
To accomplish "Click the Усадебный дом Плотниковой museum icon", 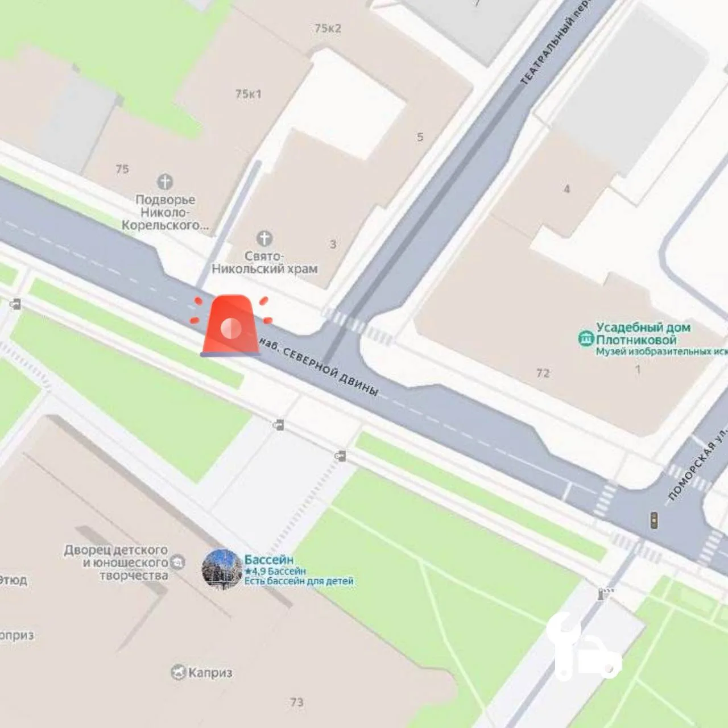I will pyautogui.click(x=586, y=339).
